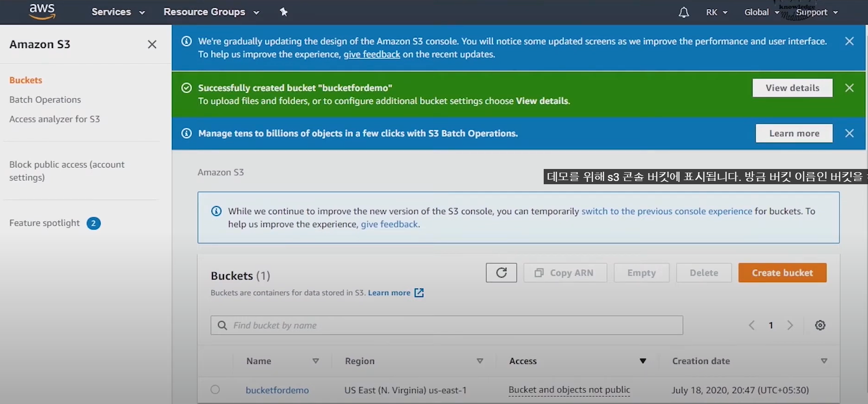Click US East (N. Virginia) us-east-1 cell
Screen dimensions: 868x404
point(405,390)
